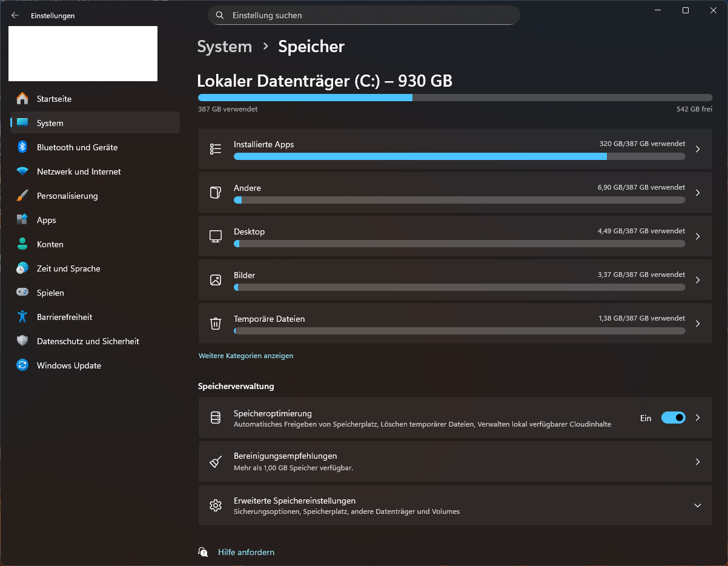
Task: Click the Apps icon in sidebar
Action: click(x=22, y=219)
